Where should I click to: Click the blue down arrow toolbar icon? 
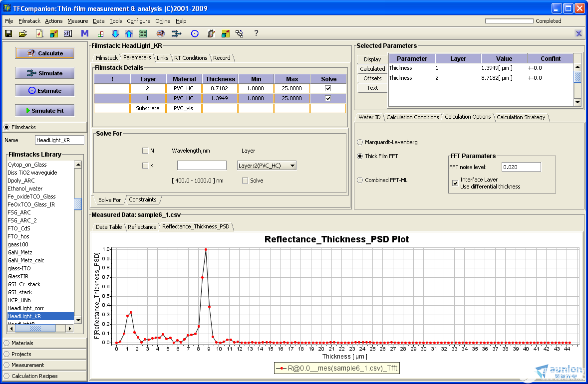115,33
